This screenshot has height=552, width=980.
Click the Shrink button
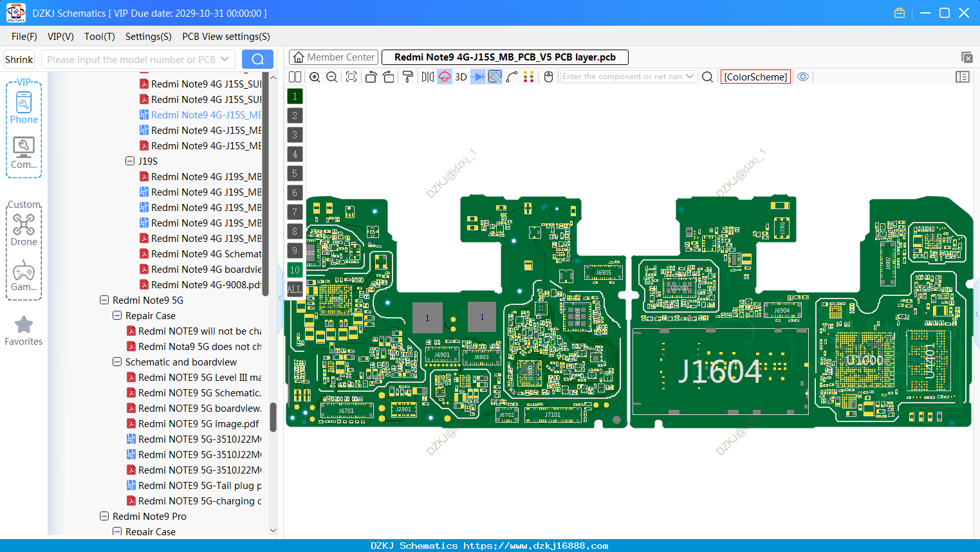(x=19, y=59)
